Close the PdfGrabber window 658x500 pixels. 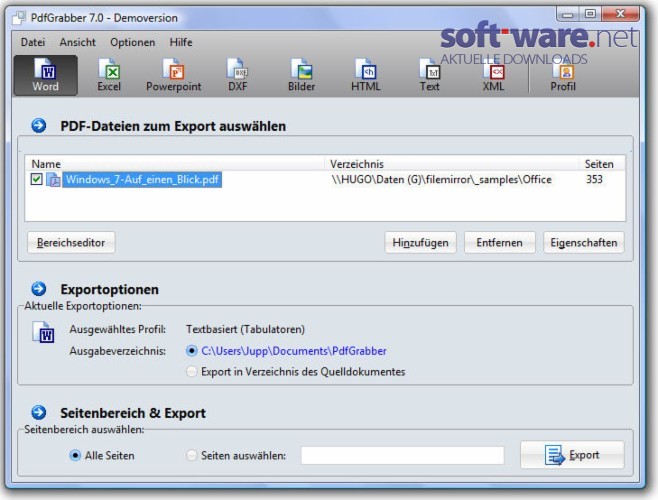[620, 14]
